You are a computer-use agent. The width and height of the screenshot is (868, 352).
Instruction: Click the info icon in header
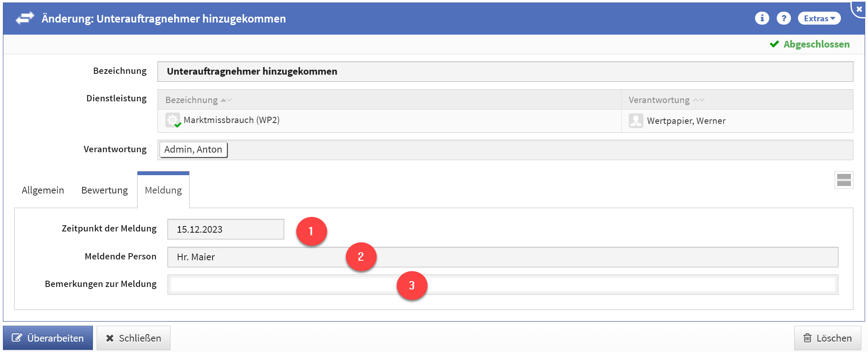[762, 18]
